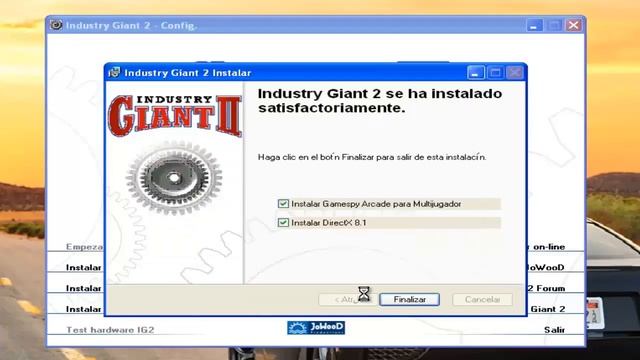Click the JoWooD logo in Config window
Viewport: 640px width, 360px height.
click(x=316, y=327)
